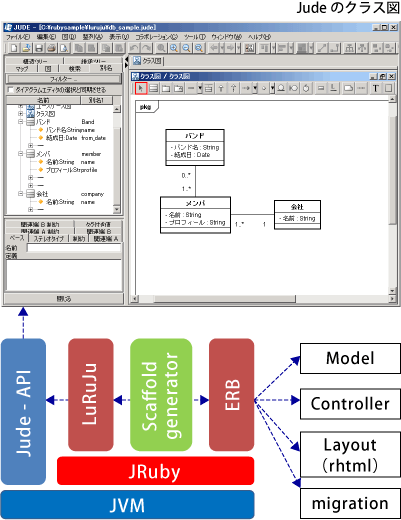Select the バンド class box in diagram
The height and width of the screenshot is (520, 401).
pyautogui.click(x=195, y=147)
